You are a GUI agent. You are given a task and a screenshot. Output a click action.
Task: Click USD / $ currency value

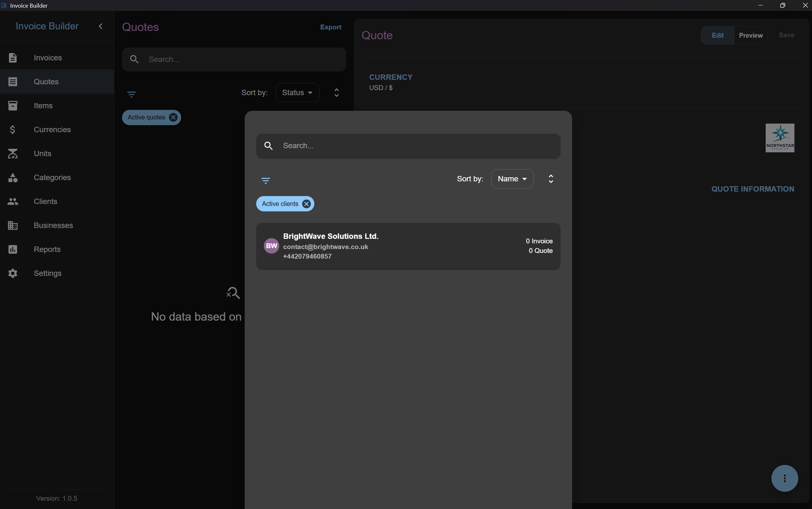381,88
